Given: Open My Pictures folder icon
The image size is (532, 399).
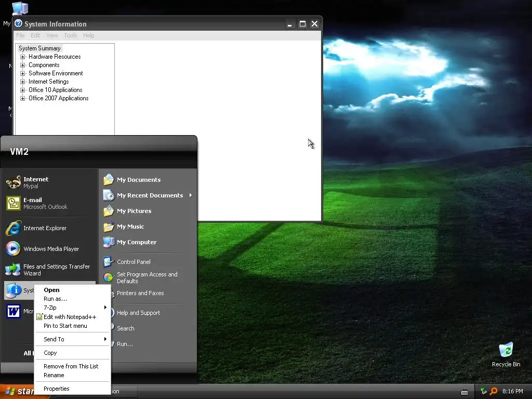Looking at the screenshot, I should (x=109, y=211).
